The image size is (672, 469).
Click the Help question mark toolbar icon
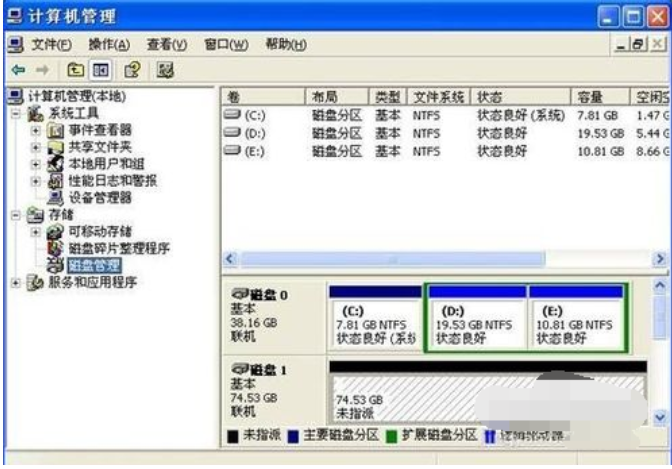(131, 69)
